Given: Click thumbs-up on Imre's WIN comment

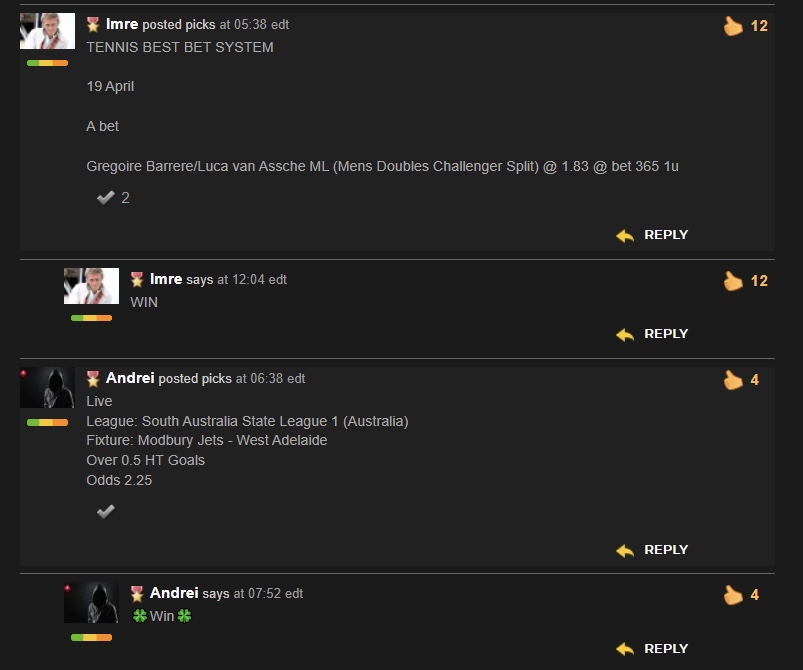Looking at the screenshot, I should click(733, 281).
